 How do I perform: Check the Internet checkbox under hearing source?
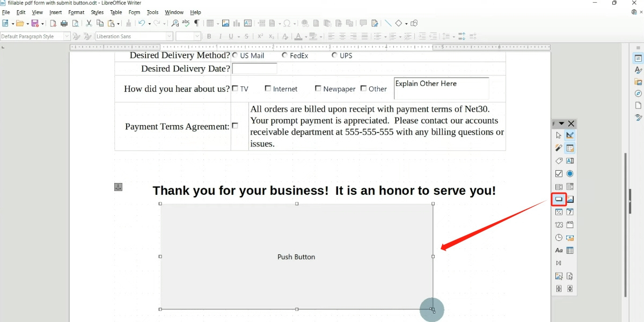click(268, 88)
